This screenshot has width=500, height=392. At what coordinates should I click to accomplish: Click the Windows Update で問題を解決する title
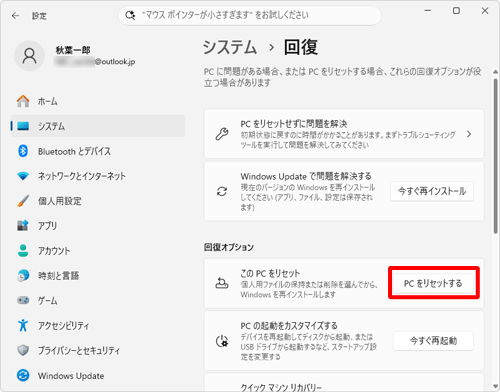pos(306,176)
